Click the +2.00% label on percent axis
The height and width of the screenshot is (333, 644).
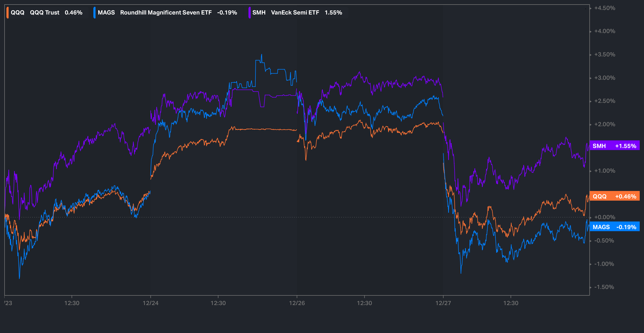605,124
